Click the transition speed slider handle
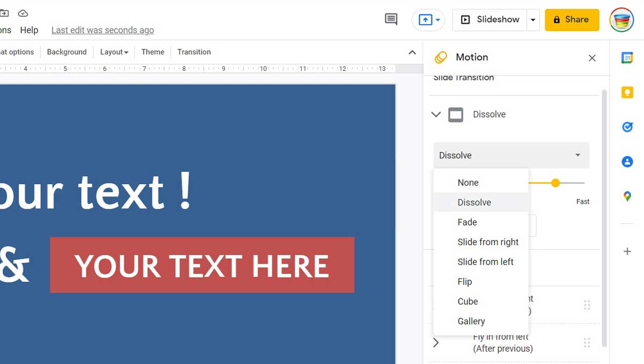This screenshot has width=644, height=364. coord(555,183)
